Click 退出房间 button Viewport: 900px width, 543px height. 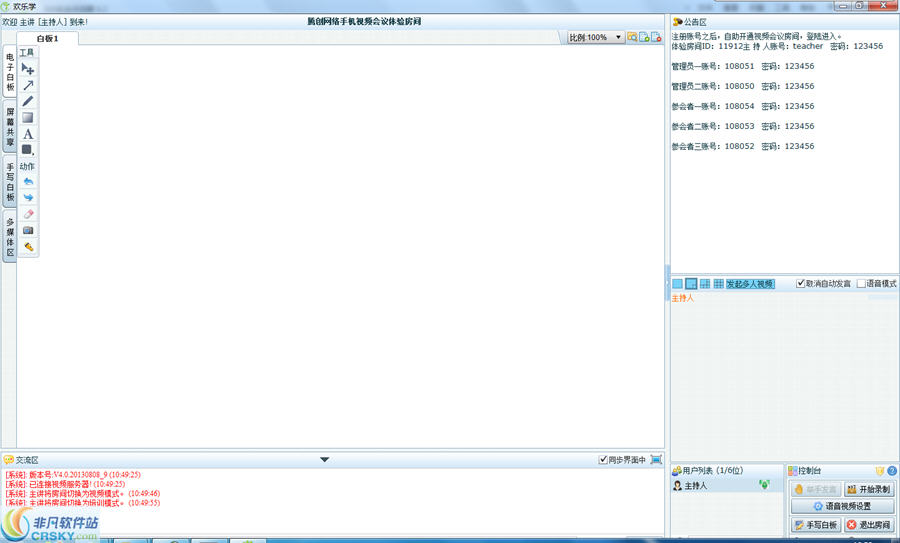coord(869,525)
